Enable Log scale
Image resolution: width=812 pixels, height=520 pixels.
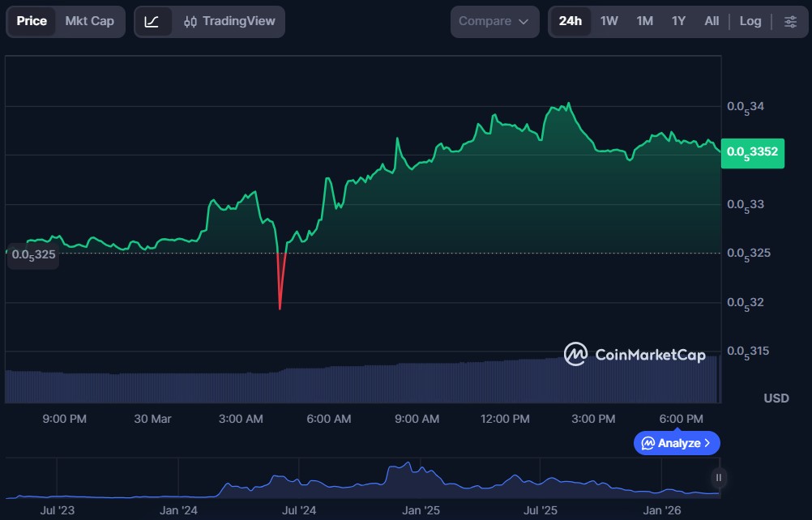click(x=750, y=22)
